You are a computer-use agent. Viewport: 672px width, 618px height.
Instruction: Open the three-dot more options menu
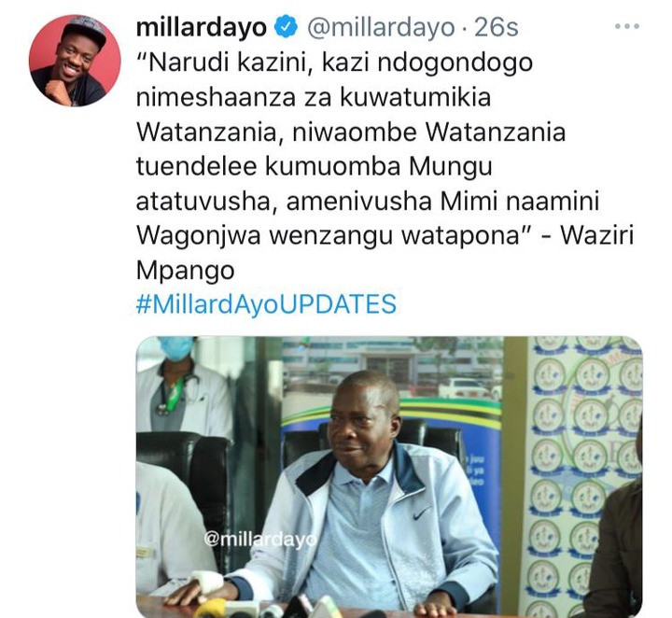tap(627, 26)
